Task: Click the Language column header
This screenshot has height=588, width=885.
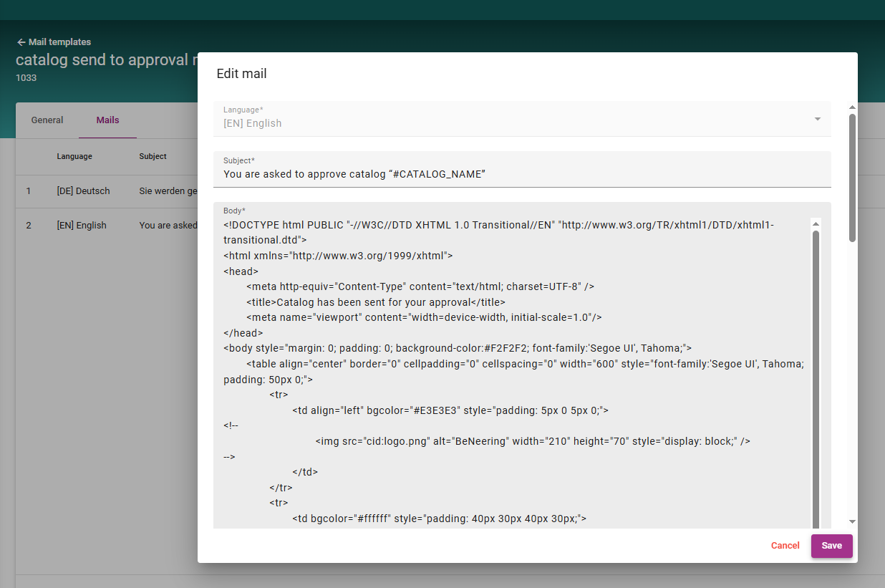Action: pos(74,156)
